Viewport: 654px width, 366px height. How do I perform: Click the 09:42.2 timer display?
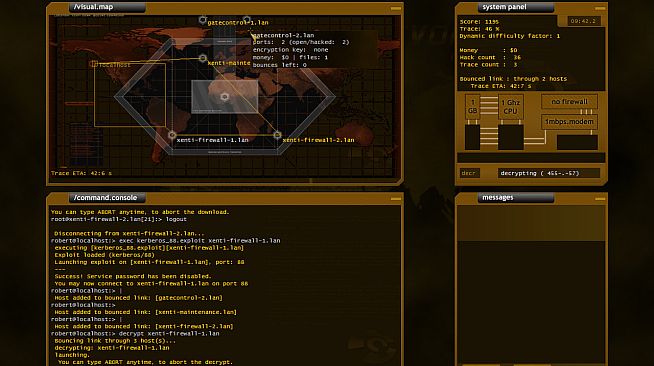584,21
